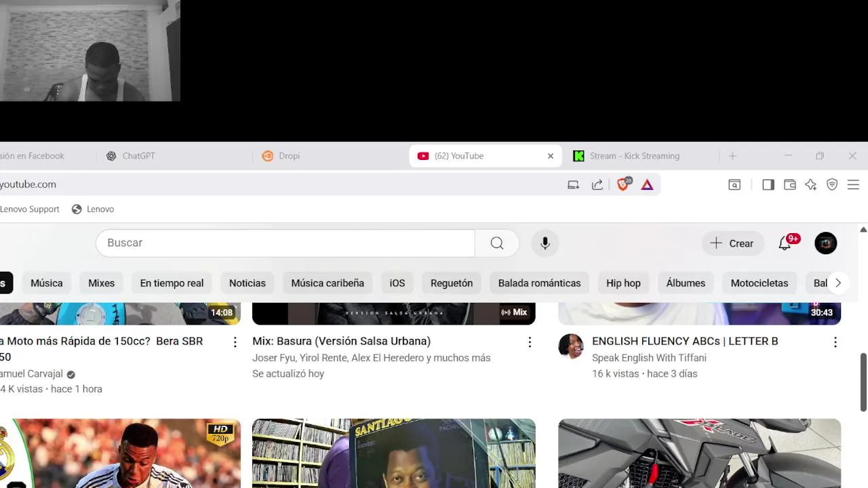The height and width of the screenshot is (488, 868).
Task: Open Mix: Basura (Versión Salsa Urbana) title
Action: click(341, 341)
